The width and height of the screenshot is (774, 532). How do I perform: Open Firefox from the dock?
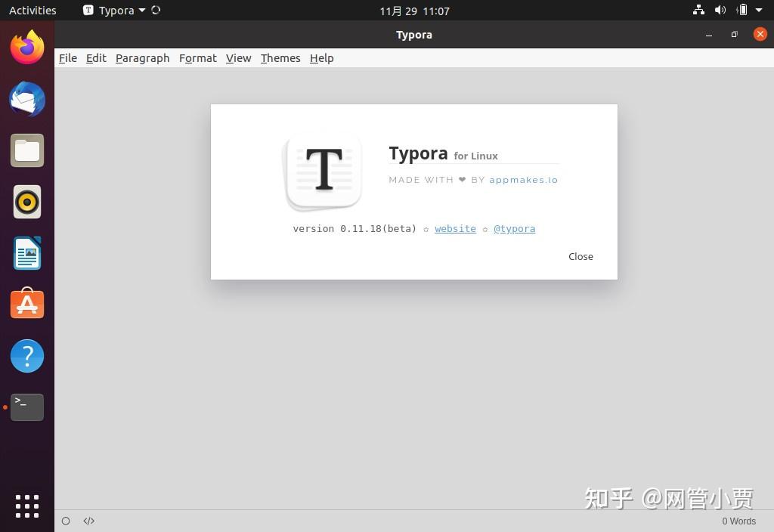coord(27,48)
